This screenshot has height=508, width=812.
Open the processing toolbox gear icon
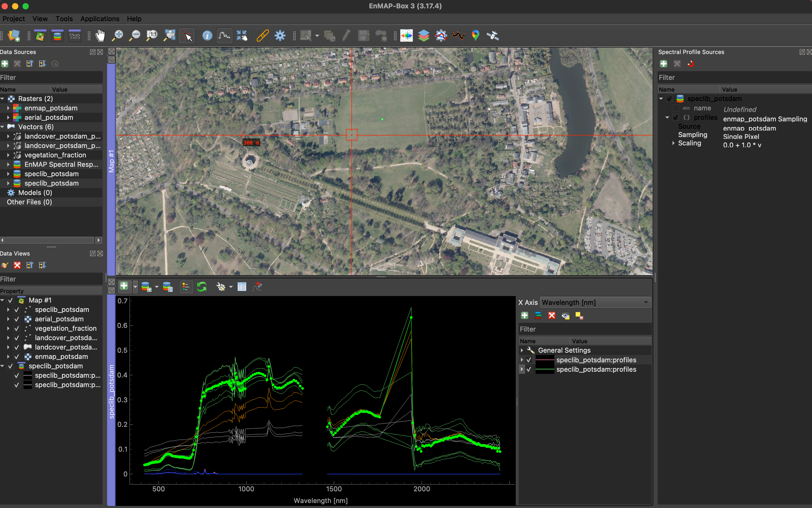(280, 35)
